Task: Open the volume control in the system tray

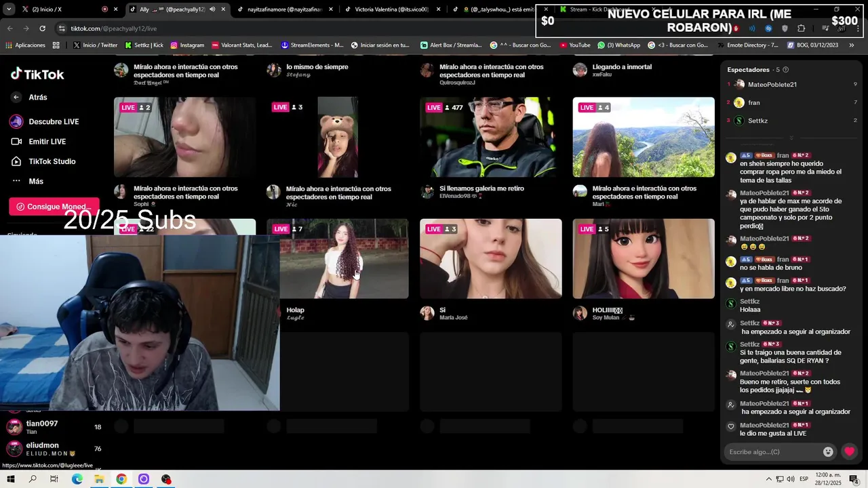Action: tap(791, 479)
